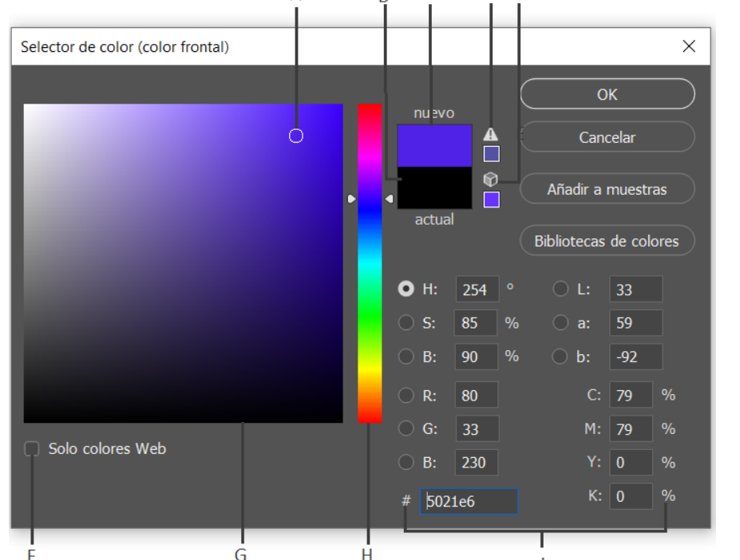
Task: Click Añadir a muestras button
Action: (607, 188)
